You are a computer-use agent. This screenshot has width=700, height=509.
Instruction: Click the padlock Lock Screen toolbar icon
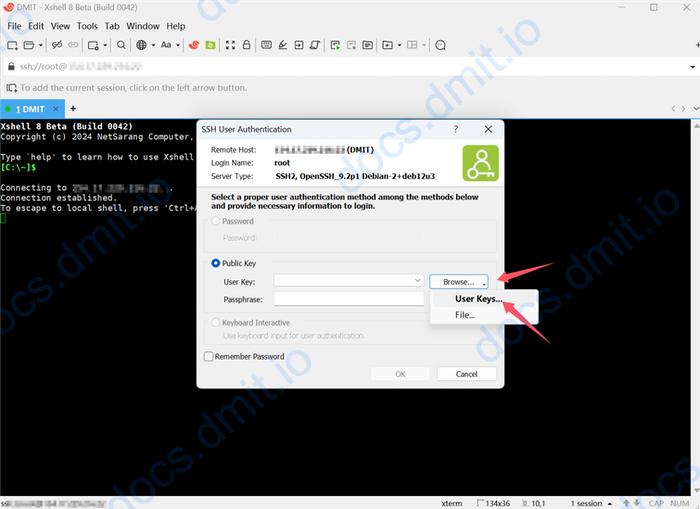click(247, 45)
